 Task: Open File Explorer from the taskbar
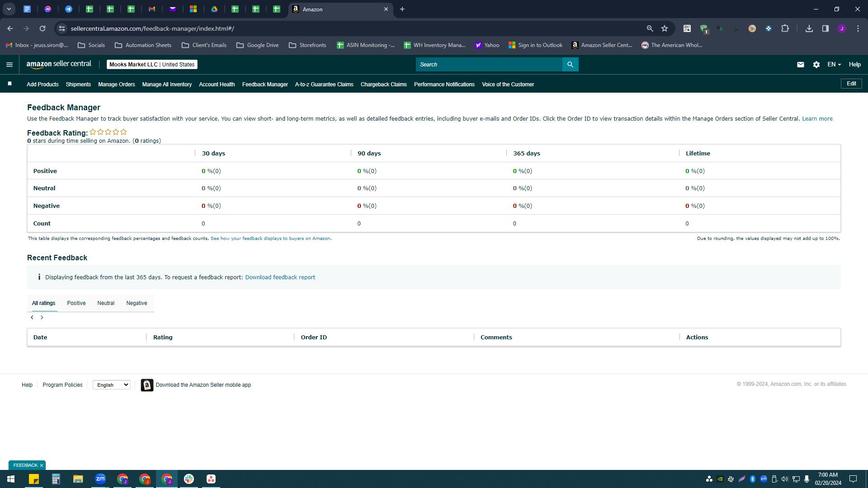pos(78,479)
